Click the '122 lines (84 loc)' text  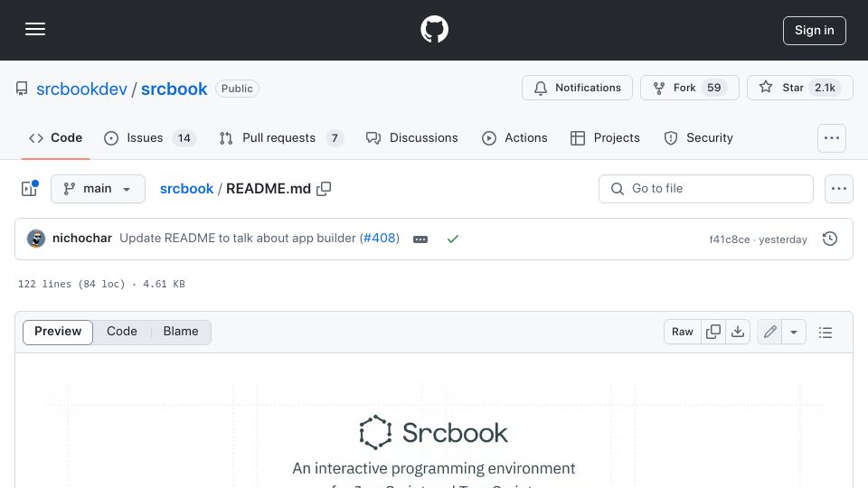71,284
